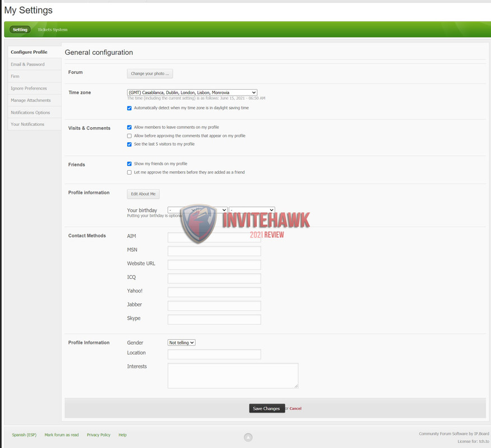
Task: Click the 'My Settings' page title
Action: pos(28,10)
